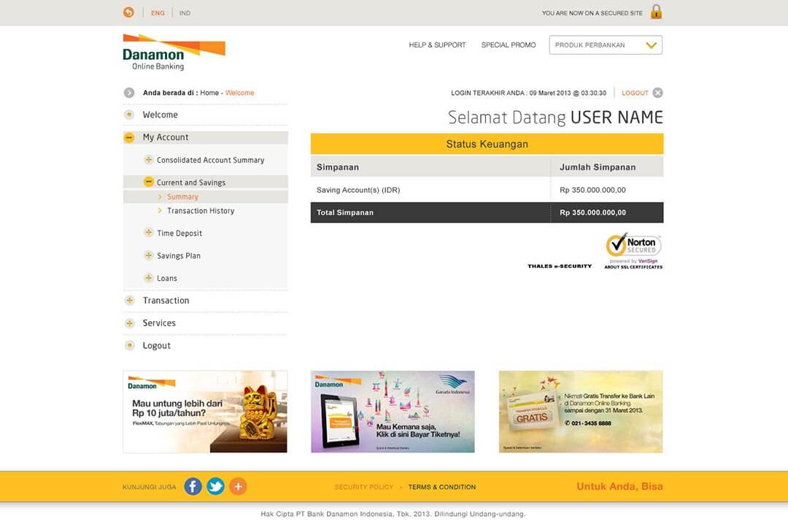The height and width of the screenshot is (532, 788).
Task: Go to SPECIAL PROMO
Action: click(509, 45)
